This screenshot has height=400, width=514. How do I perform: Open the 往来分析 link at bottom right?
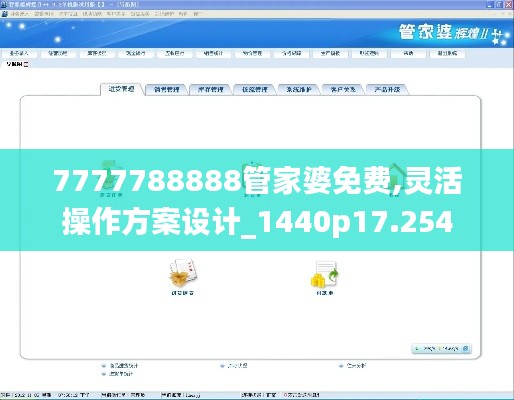[x=356, y=366]
